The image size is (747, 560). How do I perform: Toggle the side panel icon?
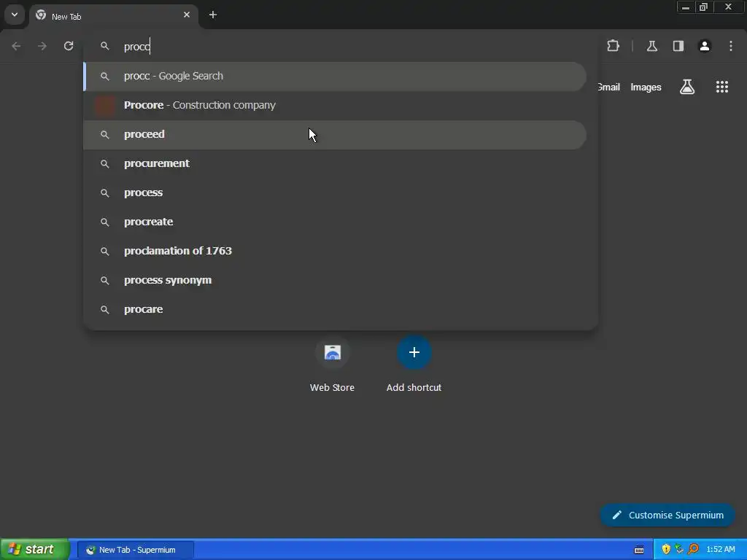(678, 46)
